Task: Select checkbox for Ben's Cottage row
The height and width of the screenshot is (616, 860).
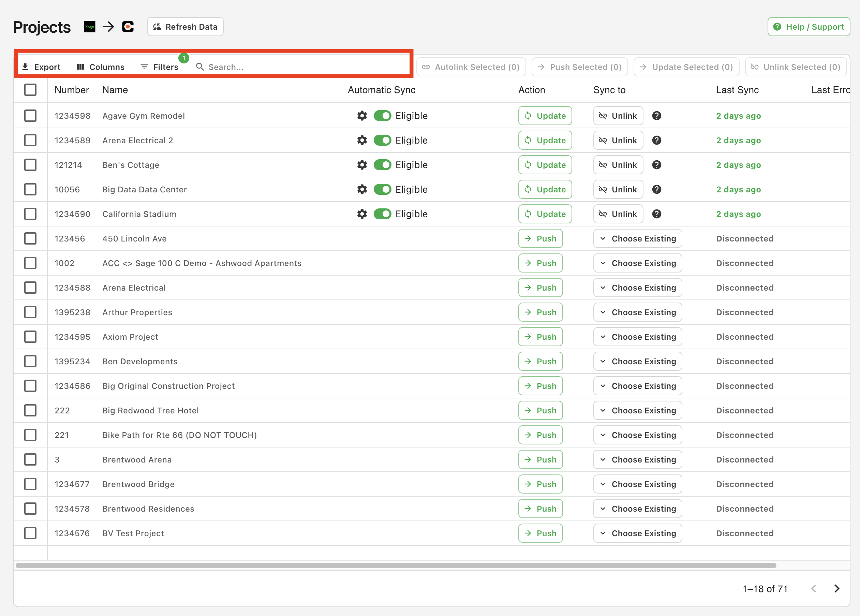Action: pos(31,165)
